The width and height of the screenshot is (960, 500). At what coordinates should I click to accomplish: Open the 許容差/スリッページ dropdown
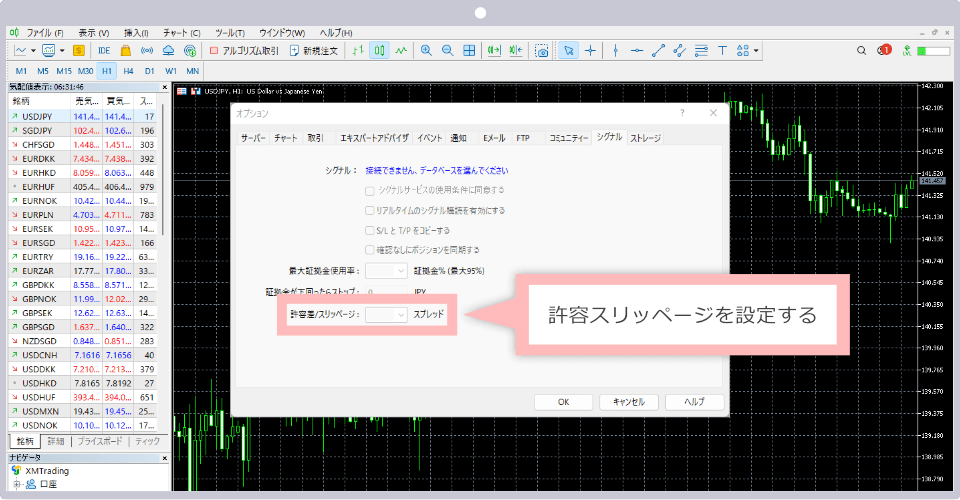pyautogui.click(x=387, y=314)
